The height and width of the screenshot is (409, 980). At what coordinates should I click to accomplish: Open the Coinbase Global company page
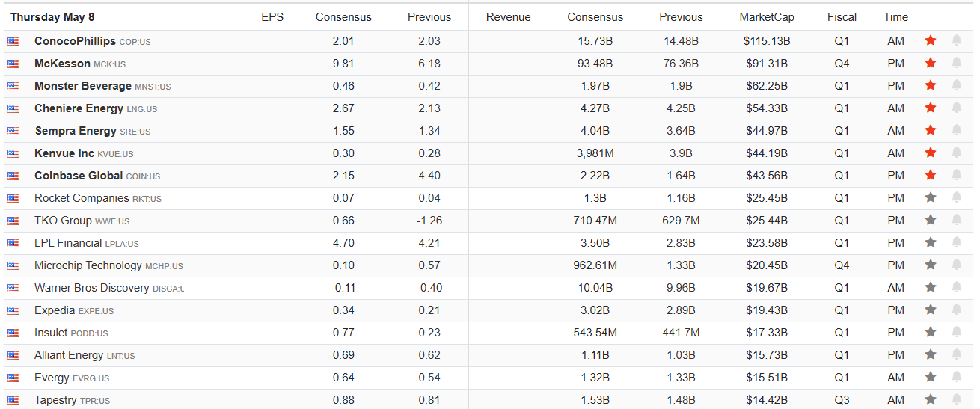point(79,176)
